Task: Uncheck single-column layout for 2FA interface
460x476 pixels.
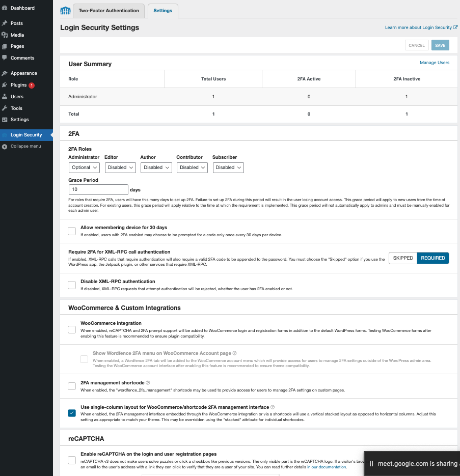Action: click(72, 413)
